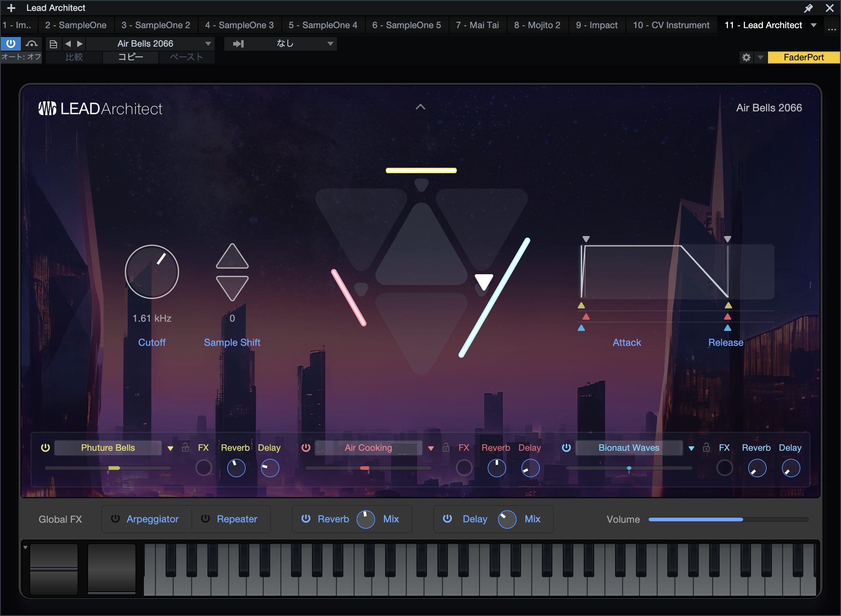
Task: Toggle the lock next to Phuture Bells
Action: 185,448
